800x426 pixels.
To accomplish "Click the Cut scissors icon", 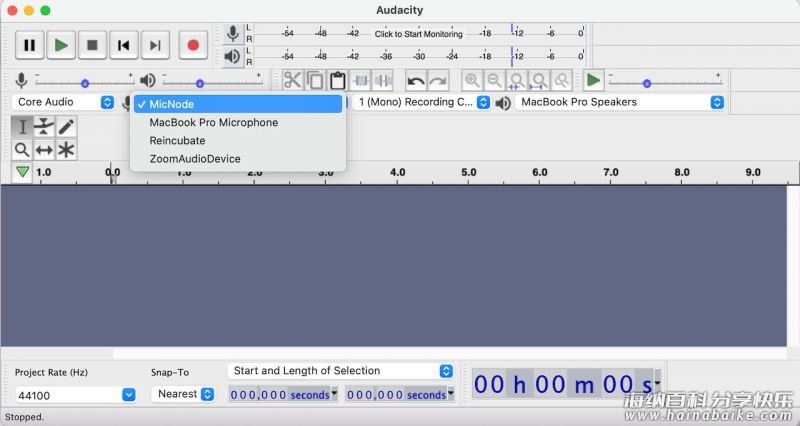I will tap(292, 81).
